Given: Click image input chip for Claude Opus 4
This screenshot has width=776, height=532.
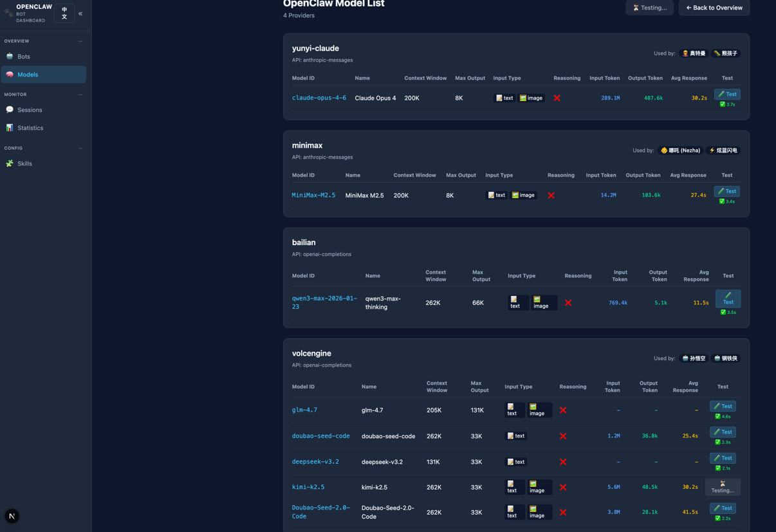Looking at the screenshot, I should (531, 98).
